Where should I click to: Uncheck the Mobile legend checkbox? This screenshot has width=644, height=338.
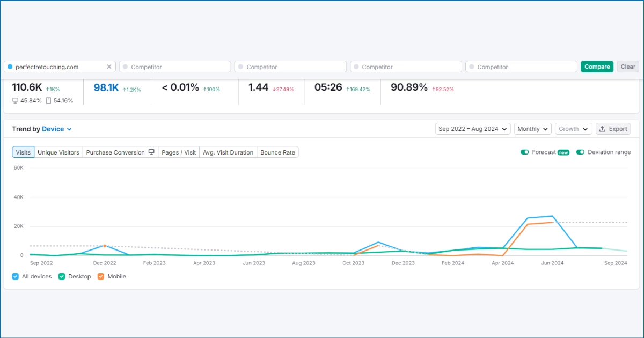coord(101,277)
